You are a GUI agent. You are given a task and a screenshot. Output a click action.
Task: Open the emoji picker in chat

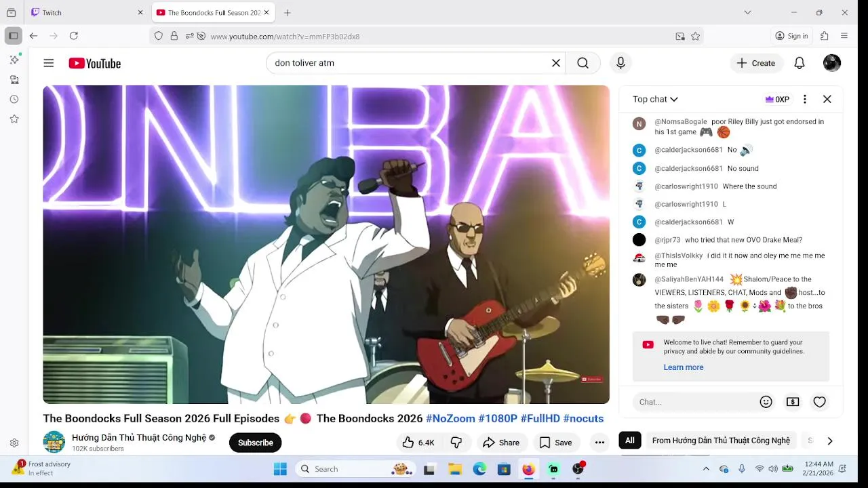(766, 402)
